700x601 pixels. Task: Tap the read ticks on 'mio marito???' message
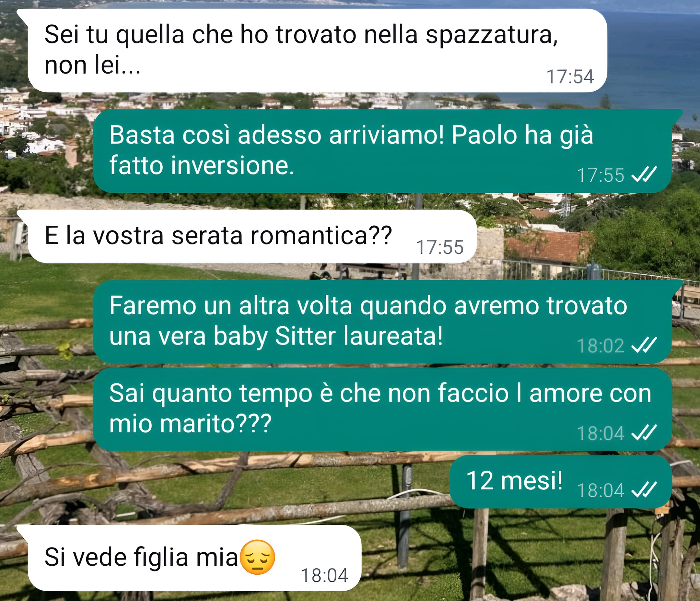coord(644,433)
